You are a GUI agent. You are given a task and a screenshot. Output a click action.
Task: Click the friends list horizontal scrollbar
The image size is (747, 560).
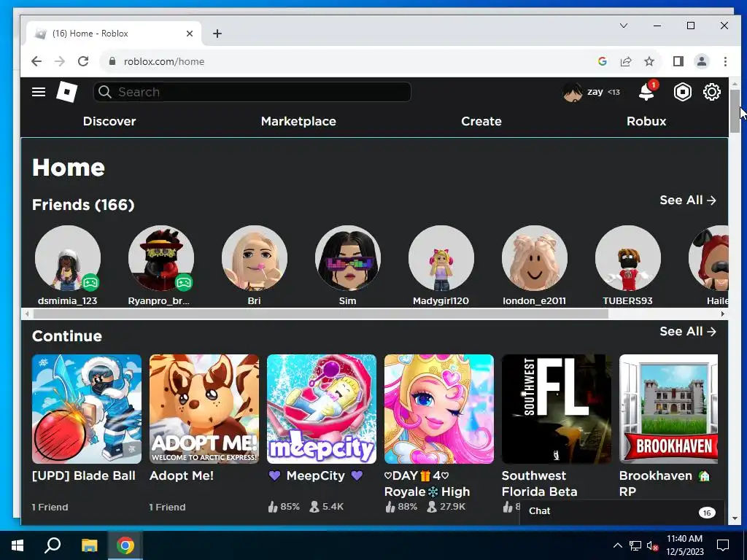coord(321,314)
